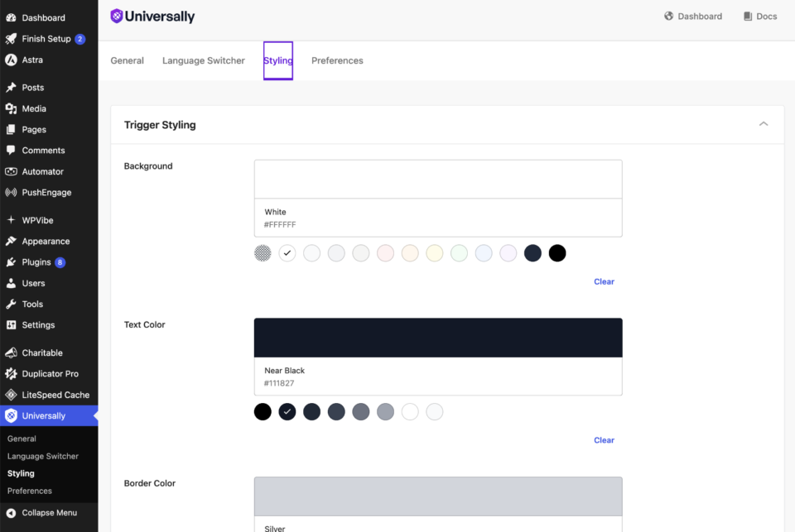The height and width of the screenshot is (532, 795).
Task: Click the Dashboard gauge icon in sidebar
Action: 11,17
